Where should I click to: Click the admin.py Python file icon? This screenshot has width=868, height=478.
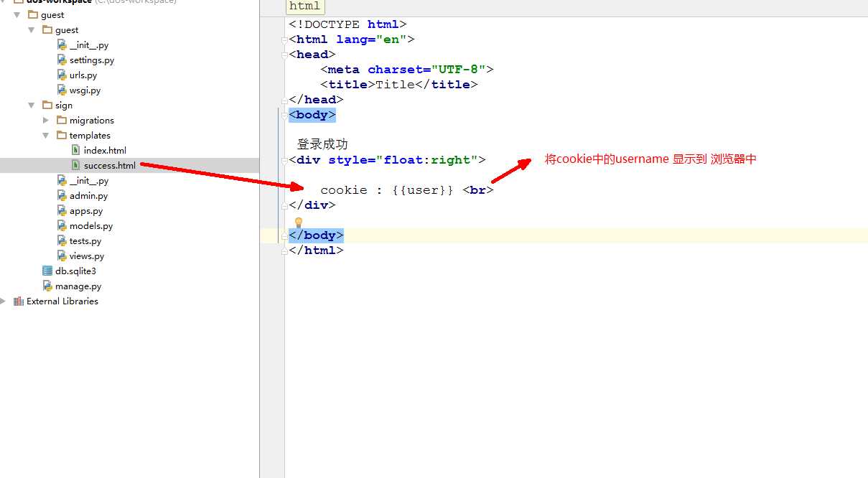[62, 195]
